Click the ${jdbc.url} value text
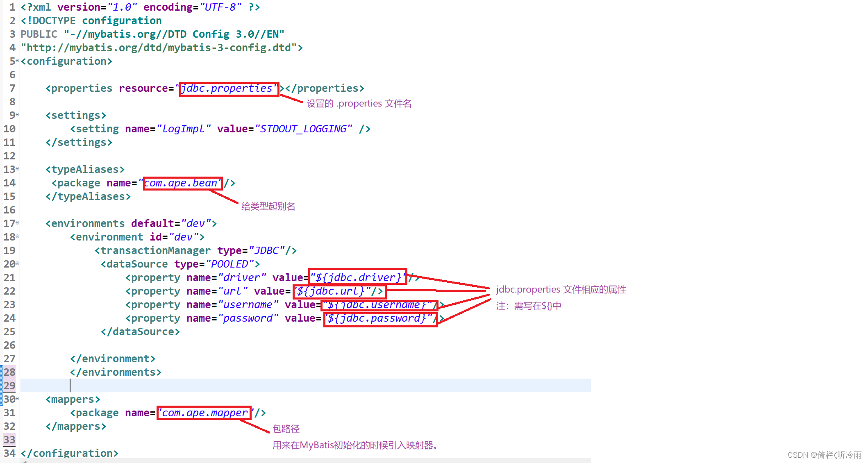Image resolution: width=868 pixels, height=463 pixels. click(330, 291)
